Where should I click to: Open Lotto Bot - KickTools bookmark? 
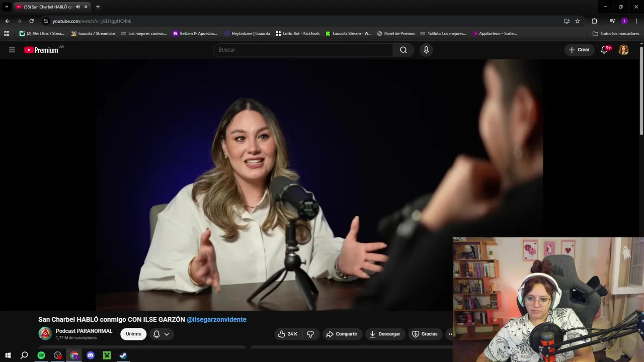(298, 34)
